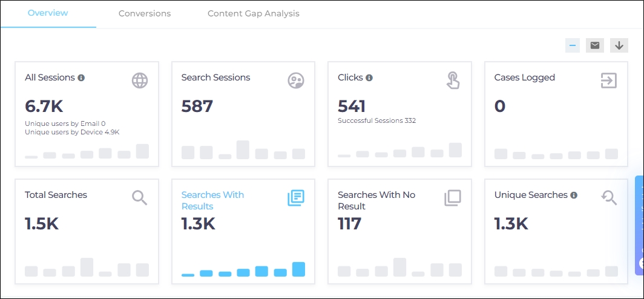Click the globe icon in All Sessions
Image resolution: width=644 pixels, height=299 pixels.
pos(140,80)
